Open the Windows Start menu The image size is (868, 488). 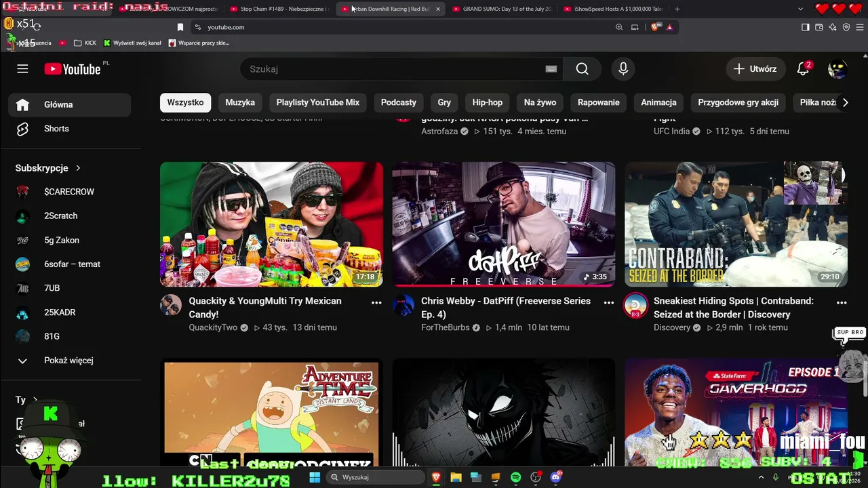[x=315, y=477]
